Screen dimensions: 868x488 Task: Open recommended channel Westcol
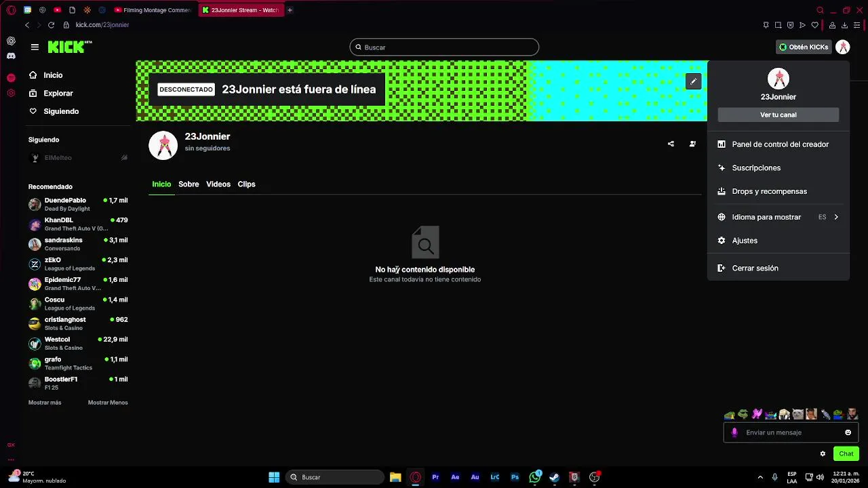pyautogui.click(x=78, y=343)
